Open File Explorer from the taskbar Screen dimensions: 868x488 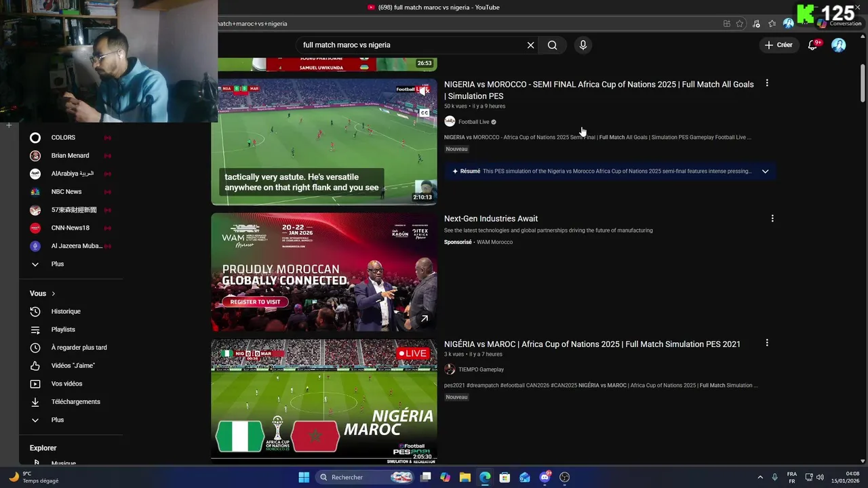tap(465, 477)
